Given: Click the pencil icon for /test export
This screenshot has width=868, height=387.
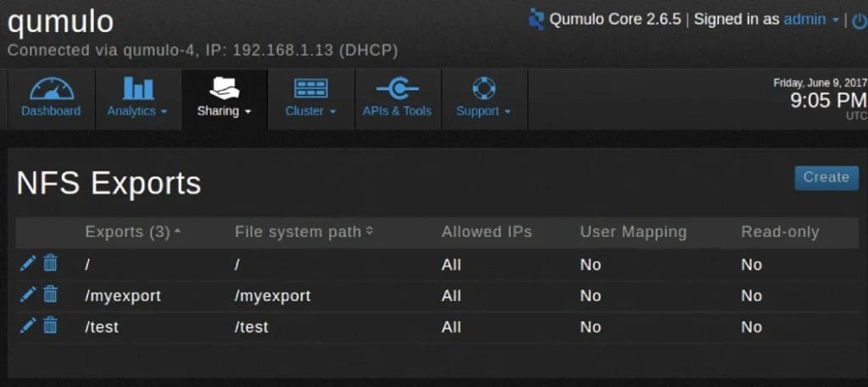Looking at the screenshot, I should 28,325.
